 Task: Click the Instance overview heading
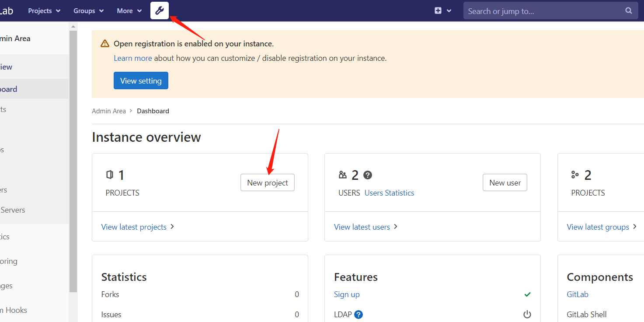pos(146,137)
